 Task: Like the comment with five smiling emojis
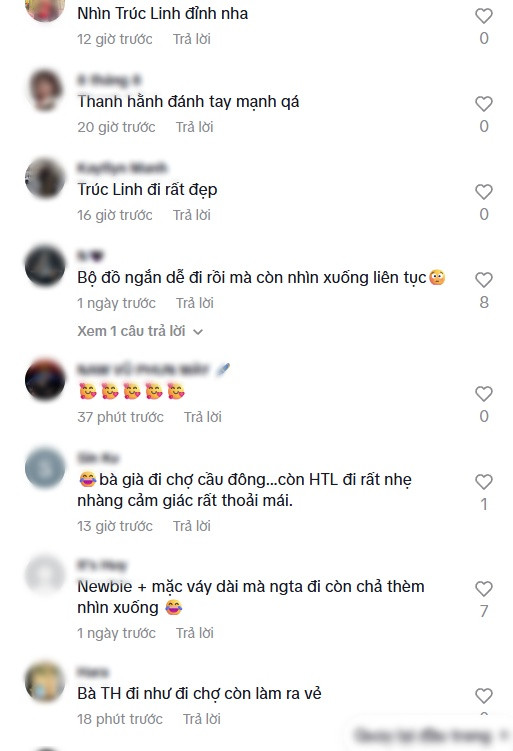(x=484, y=394)
